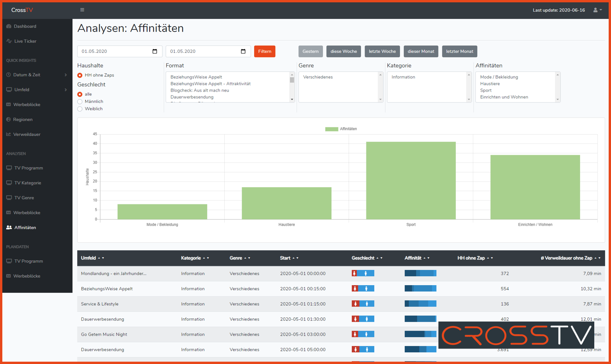Open calendar picker on second date field
This screenshot has height=364, width=611.
[x=243, y=51]
